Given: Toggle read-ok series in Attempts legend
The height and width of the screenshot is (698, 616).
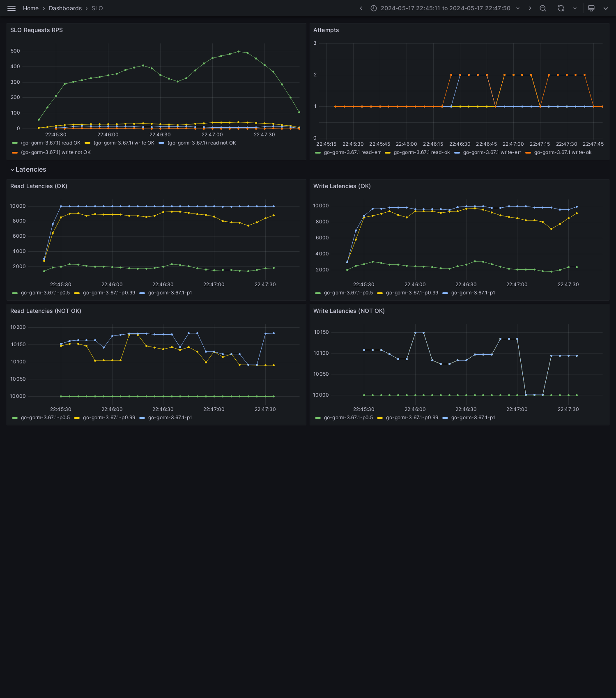Looking at the screenshot, I should pyautogui.click(x=422, y=152).
